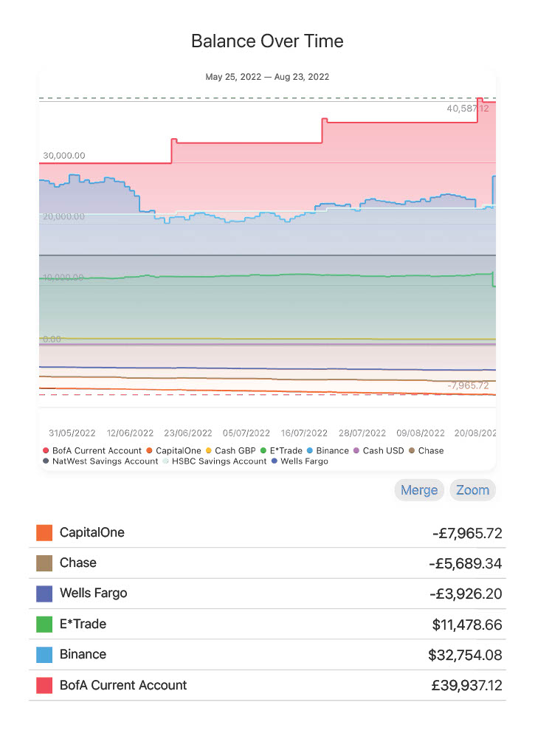Click Wells Fargo legend item in chart
This screenshot has height=756, width=535.
pos(300,461)
